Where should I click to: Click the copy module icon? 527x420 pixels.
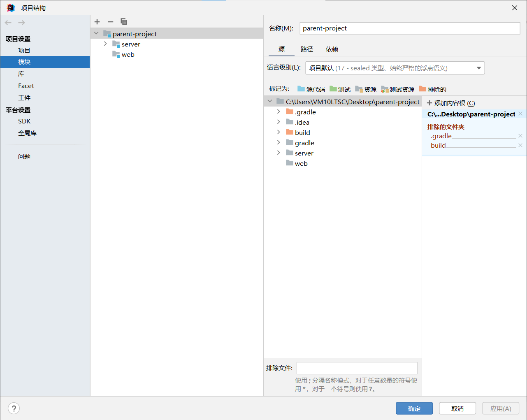click(x=123, y=22)
